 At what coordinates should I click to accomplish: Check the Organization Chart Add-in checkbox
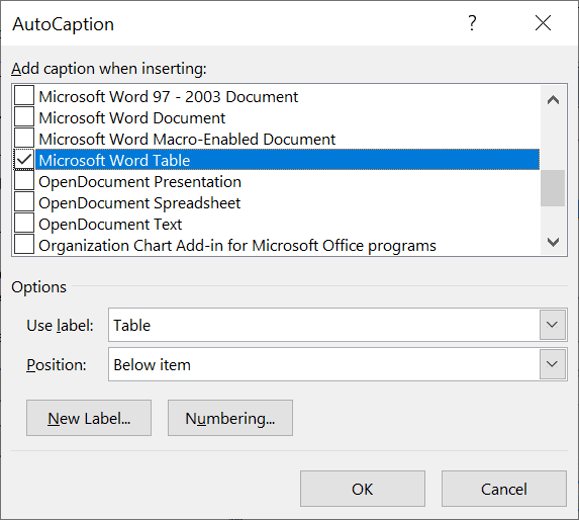[24, 245]
